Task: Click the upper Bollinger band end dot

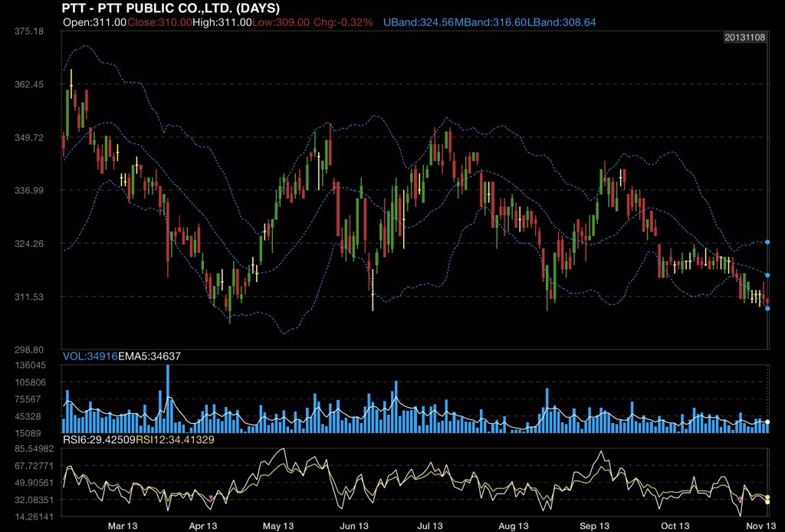Action: [x=767, y=242]
